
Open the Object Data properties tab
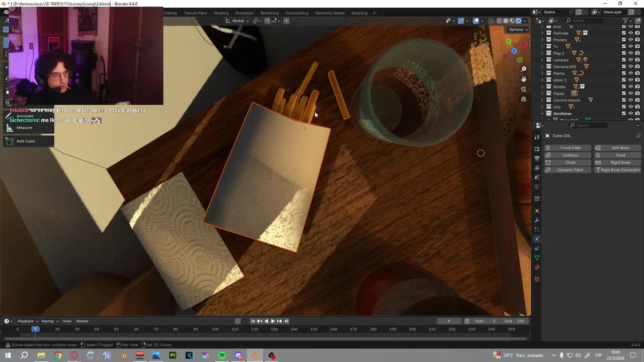click(x=537, y=258)
